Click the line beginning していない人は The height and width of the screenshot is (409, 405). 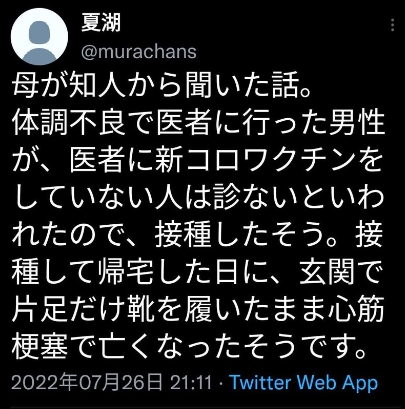pyautogui.click(x=198, y=198)
